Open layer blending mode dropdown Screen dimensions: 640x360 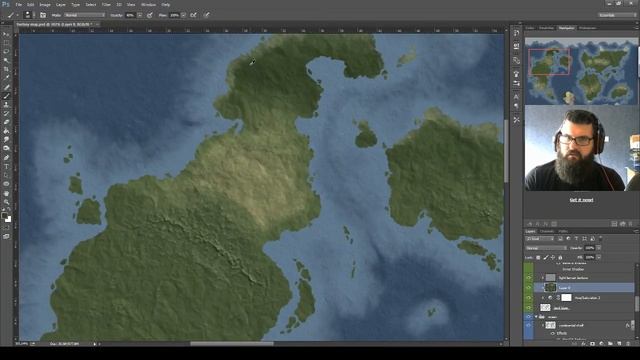coord(547,248)
